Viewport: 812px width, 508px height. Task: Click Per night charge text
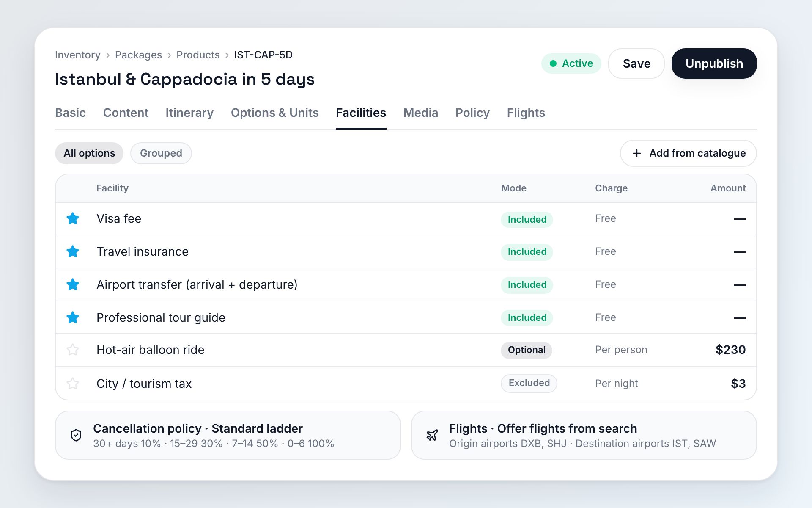616,384
